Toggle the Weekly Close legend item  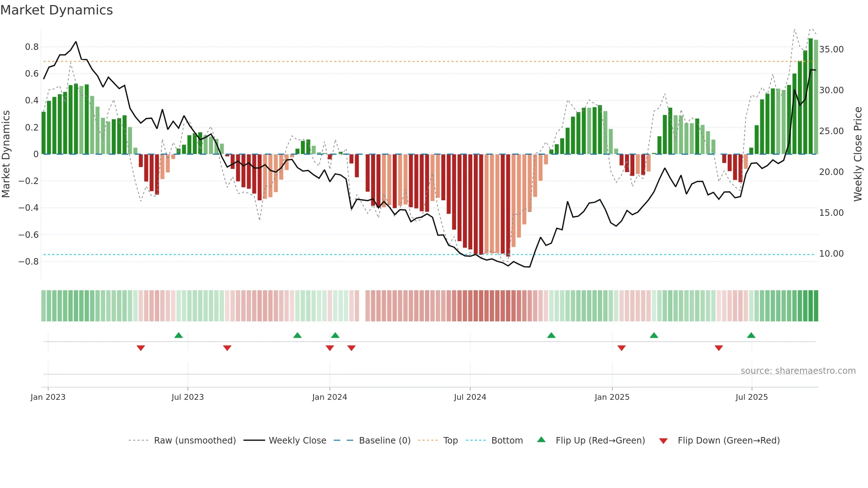pos(285,440)
